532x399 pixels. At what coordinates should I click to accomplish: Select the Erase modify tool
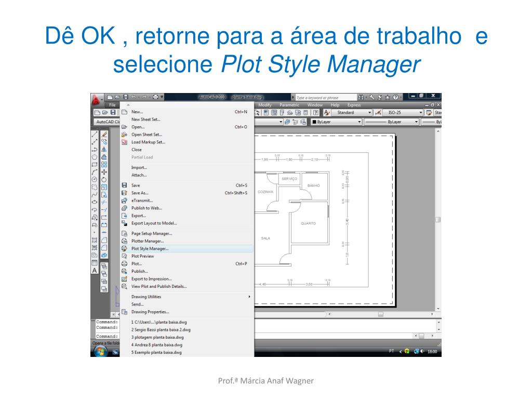104,135
